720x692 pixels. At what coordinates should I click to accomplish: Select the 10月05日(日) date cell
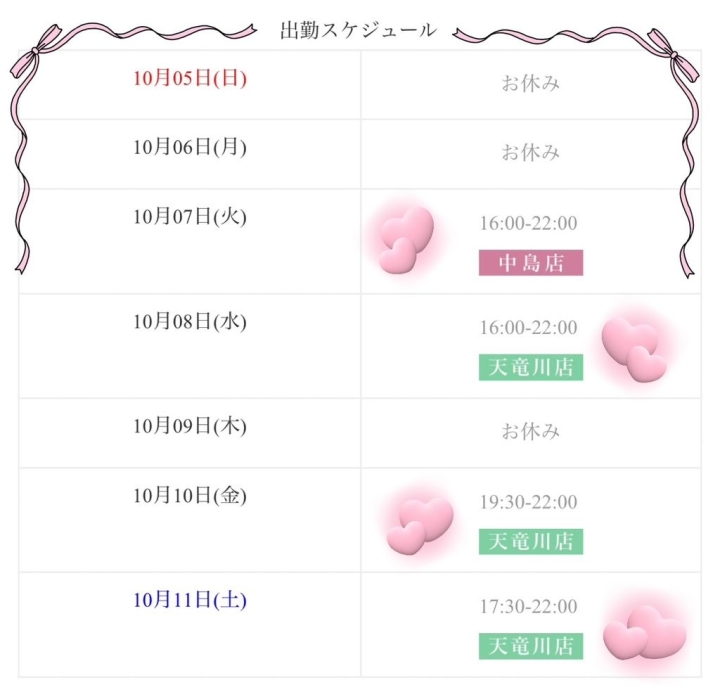click(190, 78)
